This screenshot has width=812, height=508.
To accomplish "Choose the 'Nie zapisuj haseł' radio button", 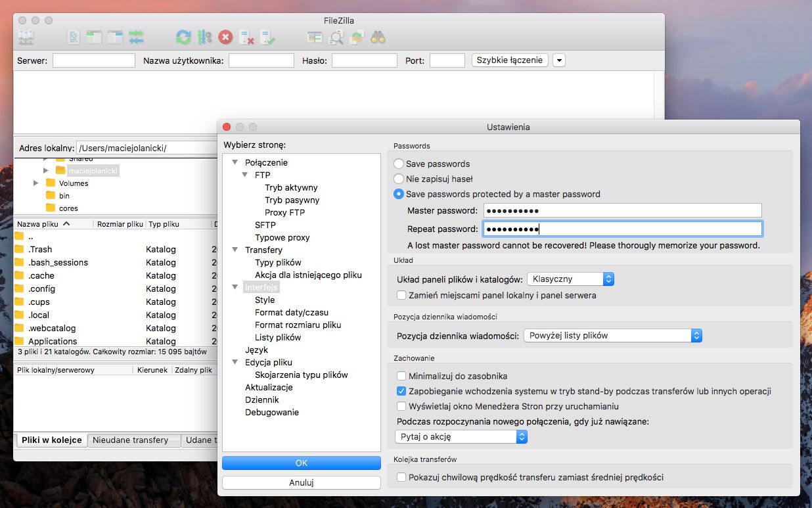I will [x=399, y=179].
